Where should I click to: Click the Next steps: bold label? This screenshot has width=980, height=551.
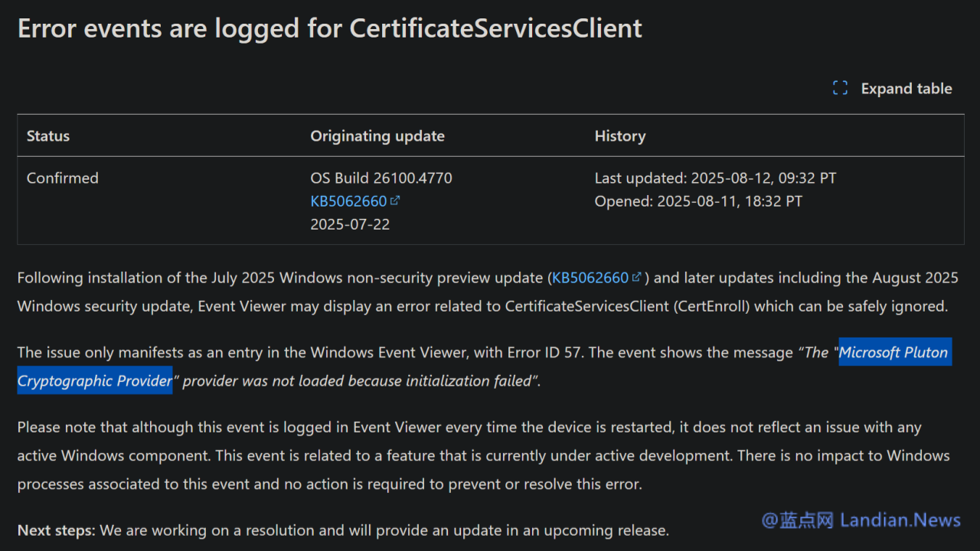(x=57, y=530)
